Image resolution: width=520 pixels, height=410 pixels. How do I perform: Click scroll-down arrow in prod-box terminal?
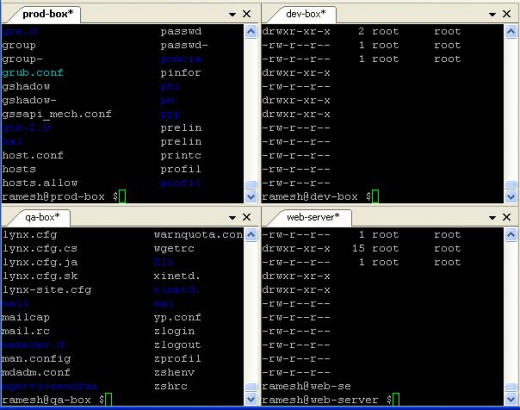coord(251,197)
